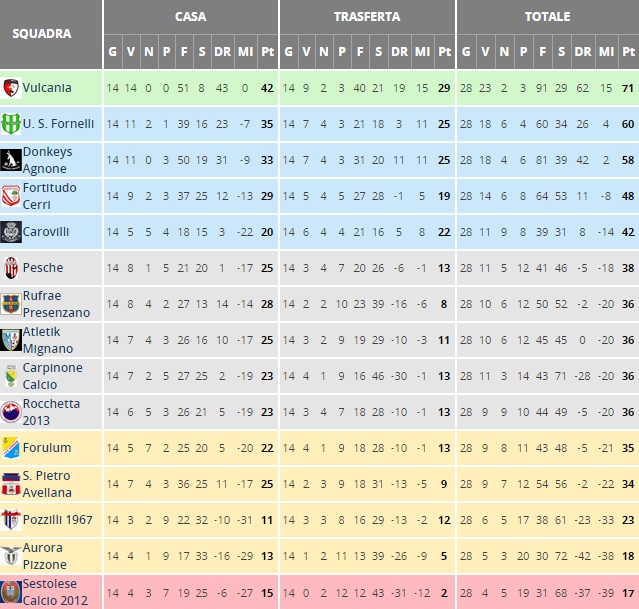Click the Vulcania team crest icon
Viewport: 639px width, 609px height.
point(11,88)
